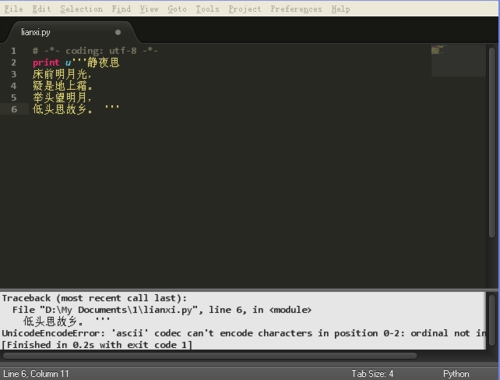Click the print keyword on line 2
Screen dimensions: 500x380
click(x=46, y=63)
